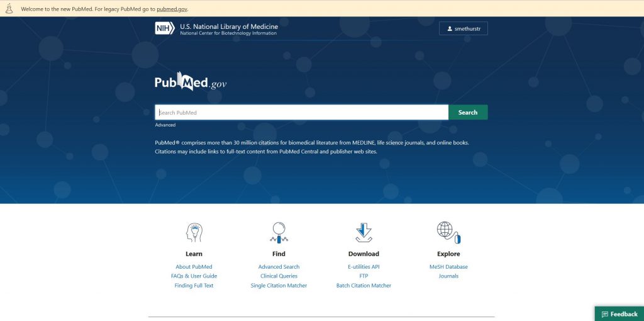Open FAQs & User Guide link

tap(194, 276)
